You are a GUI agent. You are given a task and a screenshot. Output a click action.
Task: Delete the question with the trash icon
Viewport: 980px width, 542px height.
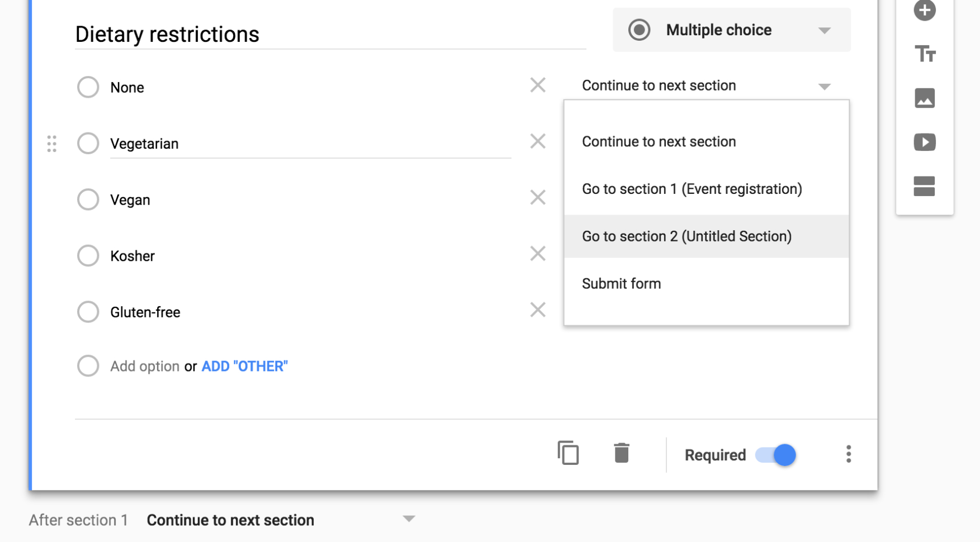[x=622, y=453]
